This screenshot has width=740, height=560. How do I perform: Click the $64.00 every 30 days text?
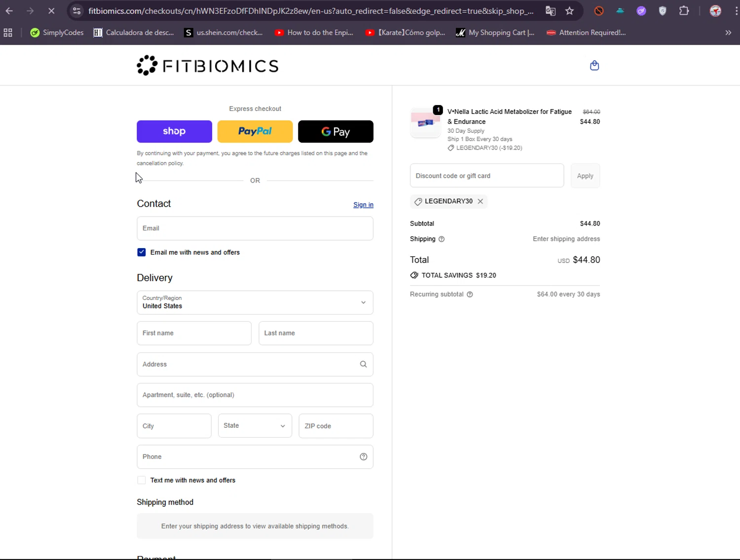tap(568, 294)
